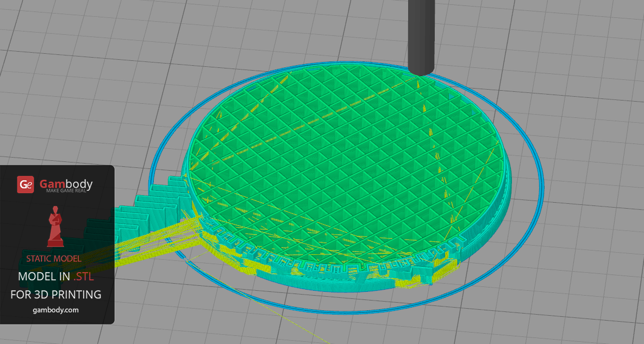Click empty gray build plate grid at top left
The width and height of the screenshot is (644, 344).
(82, 54)
